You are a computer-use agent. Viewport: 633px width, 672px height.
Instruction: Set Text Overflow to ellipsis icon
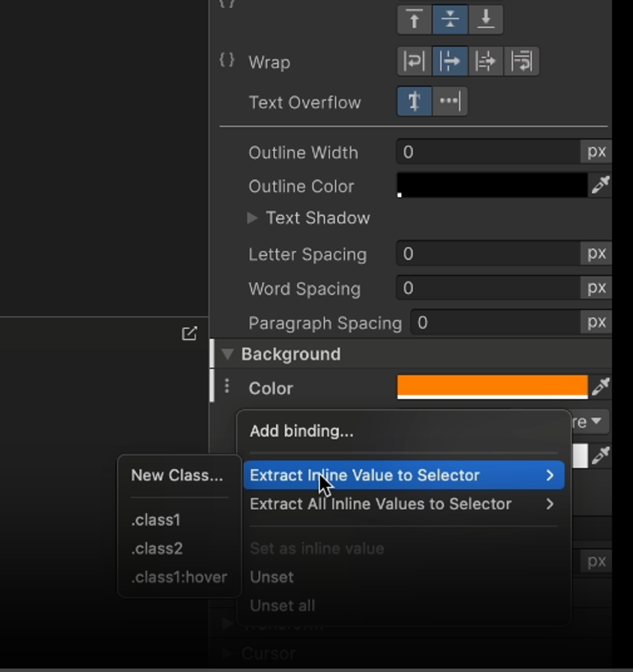(x=450, y=102)
